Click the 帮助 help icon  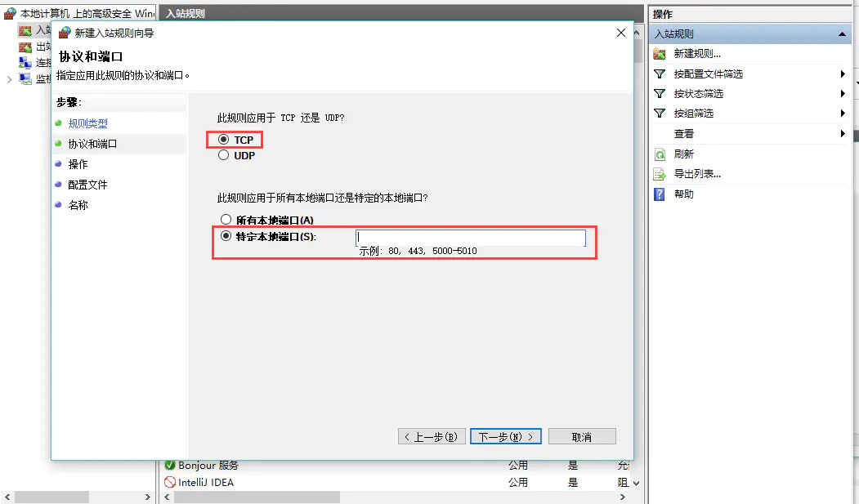660,194
